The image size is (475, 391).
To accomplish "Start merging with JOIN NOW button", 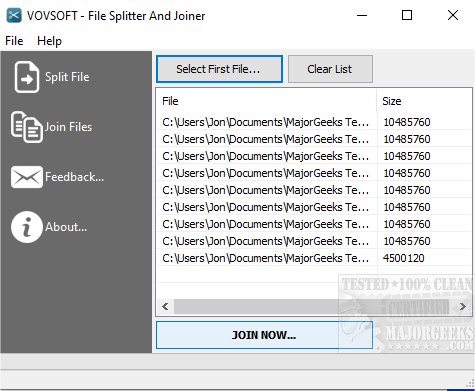I will point(264,335).
